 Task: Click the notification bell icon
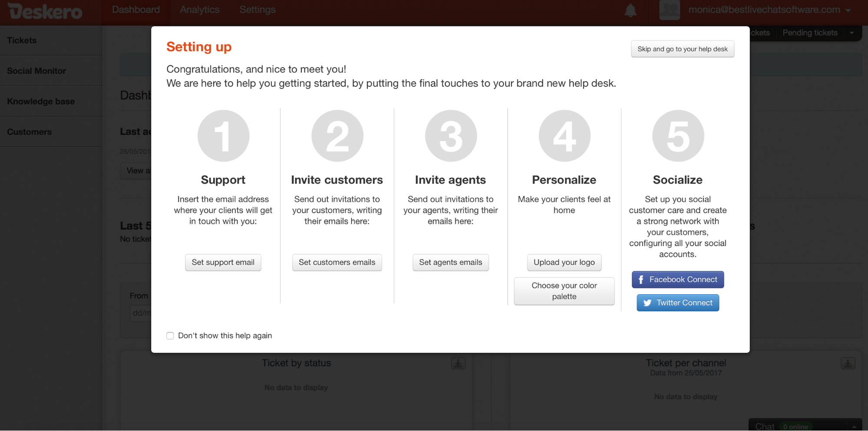click(630, 10)
